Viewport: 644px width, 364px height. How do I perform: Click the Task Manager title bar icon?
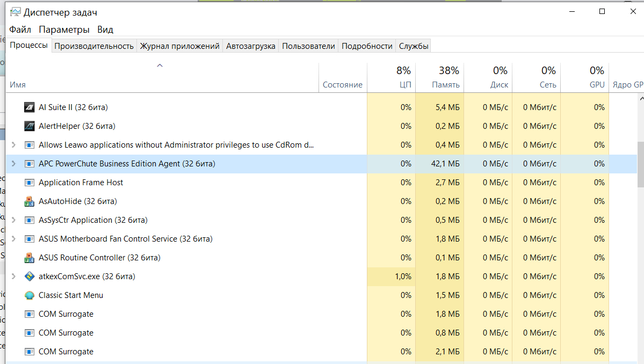(16, 12)
